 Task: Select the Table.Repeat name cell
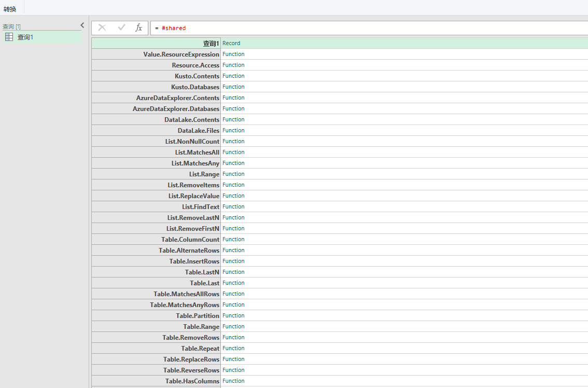click(x=156, y=348)
